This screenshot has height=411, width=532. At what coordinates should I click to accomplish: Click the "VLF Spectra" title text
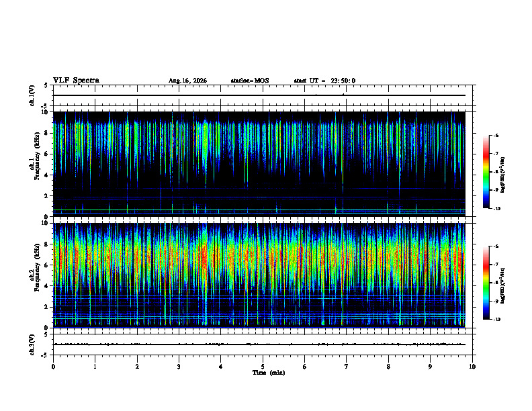tap(76, 81)
